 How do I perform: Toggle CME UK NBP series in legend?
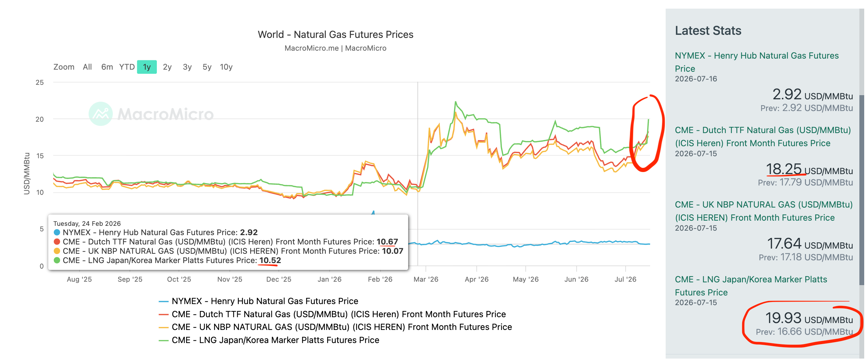pos(342,327)
